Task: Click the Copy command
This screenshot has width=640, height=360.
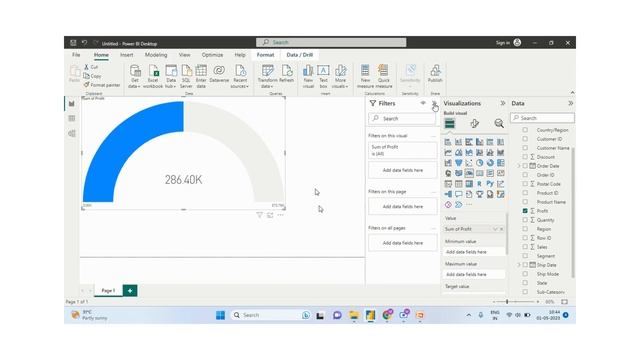Action: tap(92, 76)
